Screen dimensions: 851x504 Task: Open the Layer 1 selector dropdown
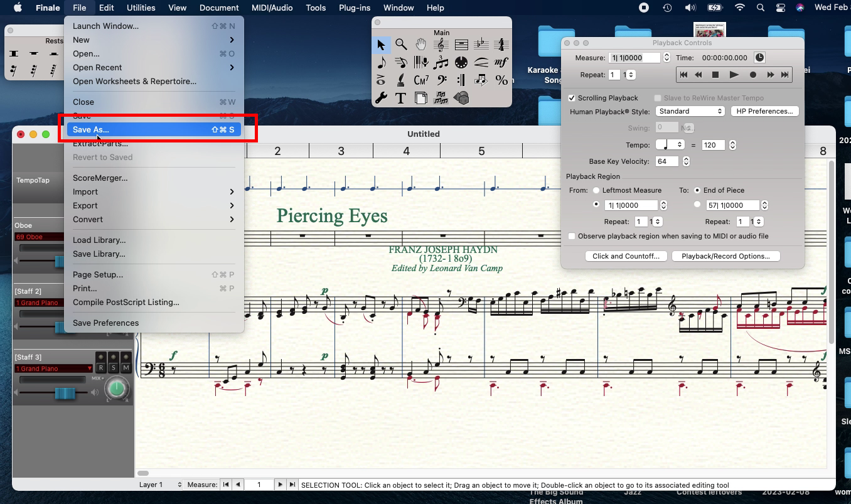(x=159, y=485)
